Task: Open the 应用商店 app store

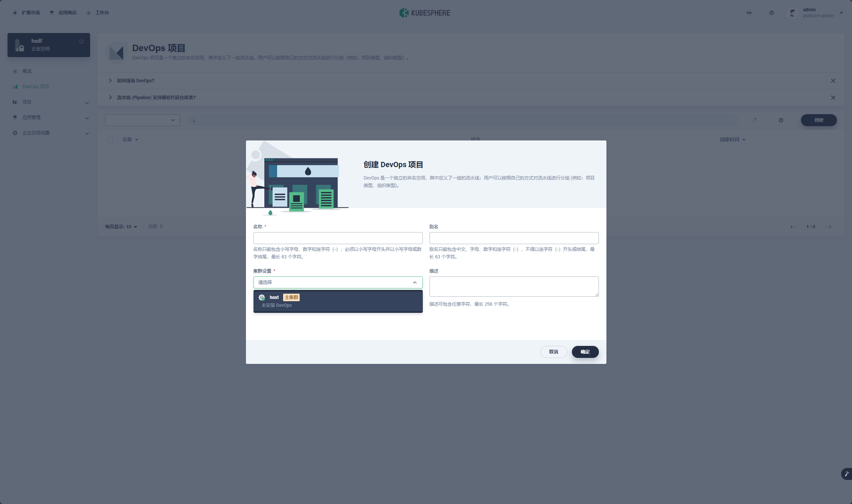Action: [63, 13]
